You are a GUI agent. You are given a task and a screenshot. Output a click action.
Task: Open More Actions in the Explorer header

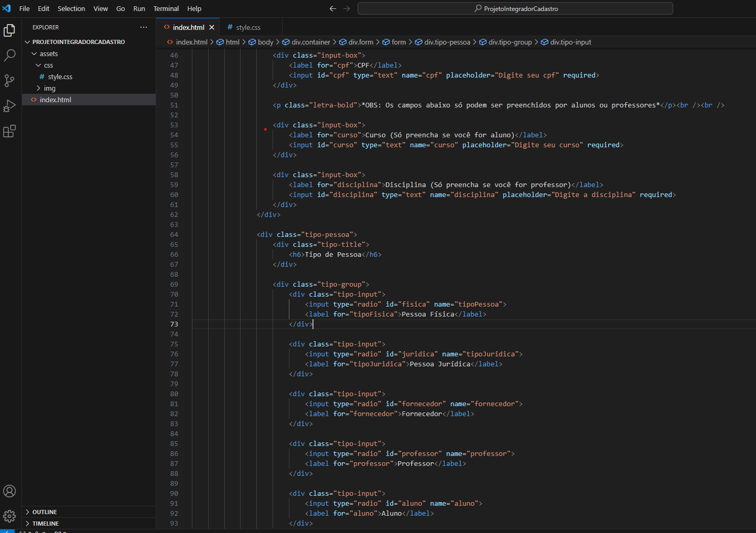pos(144,27)
